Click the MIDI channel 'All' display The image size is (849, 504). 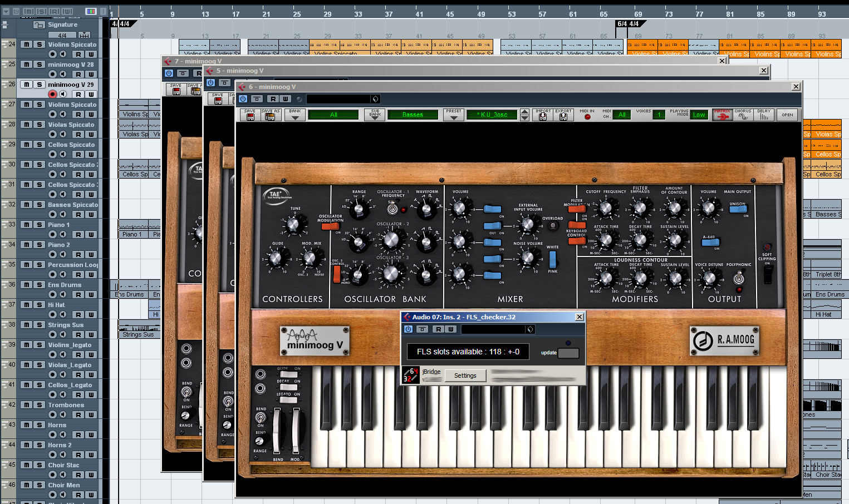[622, 115]
